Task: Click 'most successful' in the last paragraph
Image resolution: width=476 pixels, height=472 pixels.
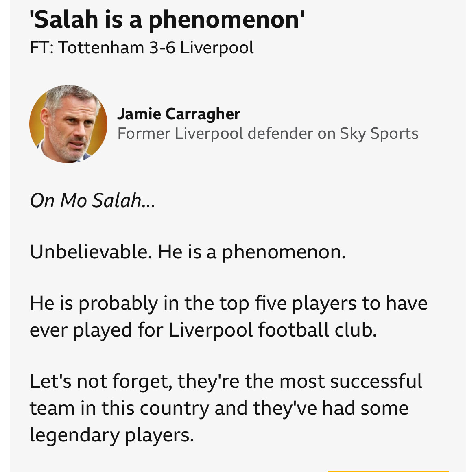Action: point(351,381)
